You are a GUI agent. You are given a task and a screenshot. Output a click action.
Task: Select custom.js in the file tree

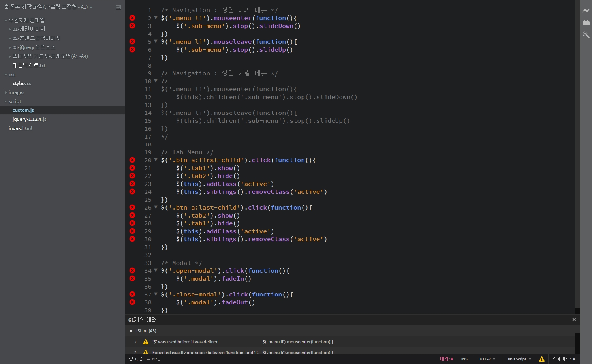pos(23,110)
